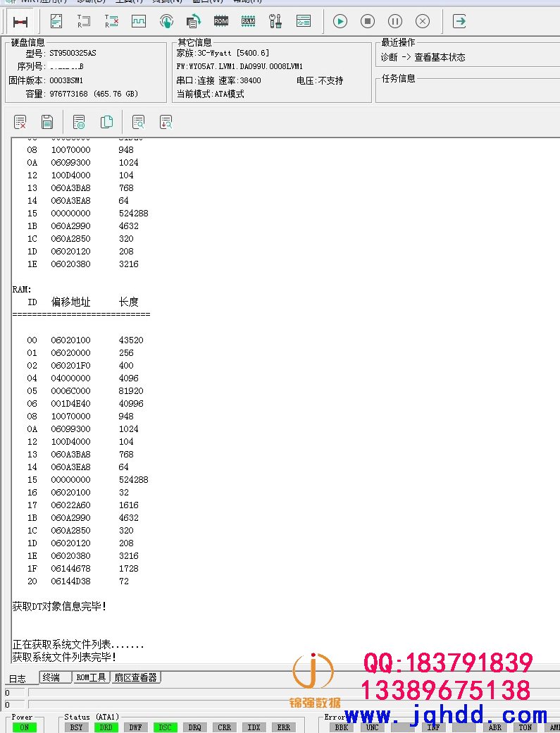Click the hand touch toolbar icon
The image size is (560, 733).
166,21
